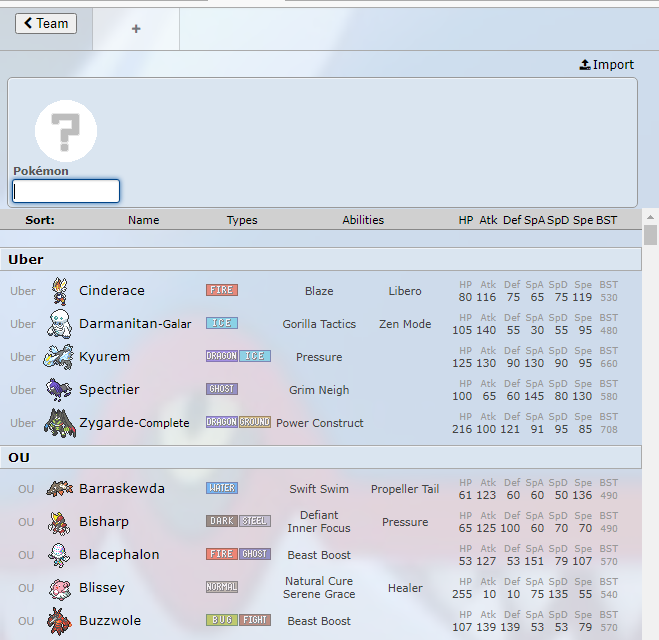Select Bisharp by name
659x640 pixels.
click(x=104, y=521)
